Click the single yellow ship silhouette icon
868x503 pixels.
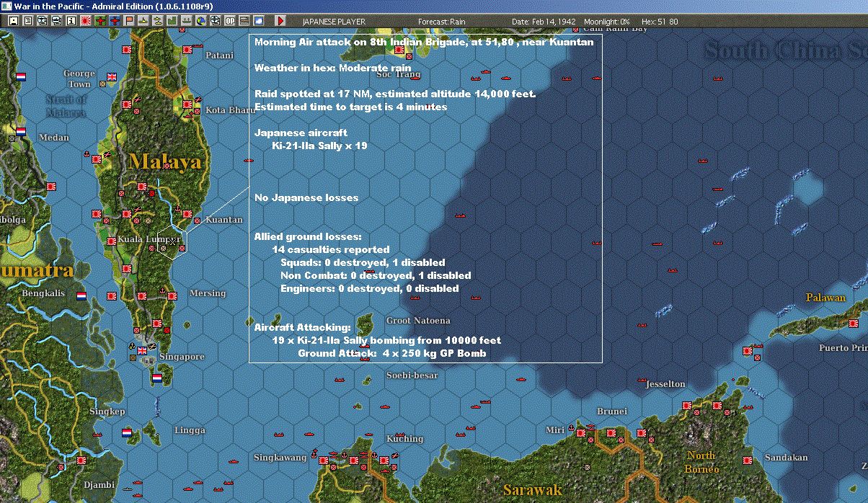click(143, 21)
